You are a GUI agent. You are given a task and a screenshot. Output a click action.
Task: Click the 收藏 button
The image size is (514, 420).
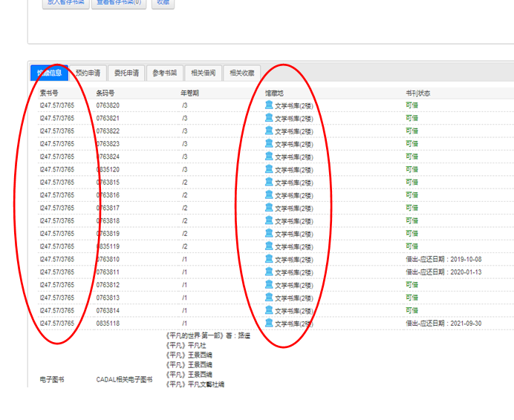(163, 2)
